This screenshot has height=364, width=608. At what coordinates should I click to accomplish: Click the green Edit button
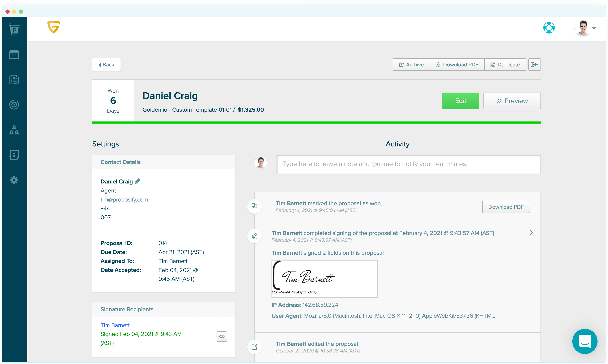coord(460,101)
